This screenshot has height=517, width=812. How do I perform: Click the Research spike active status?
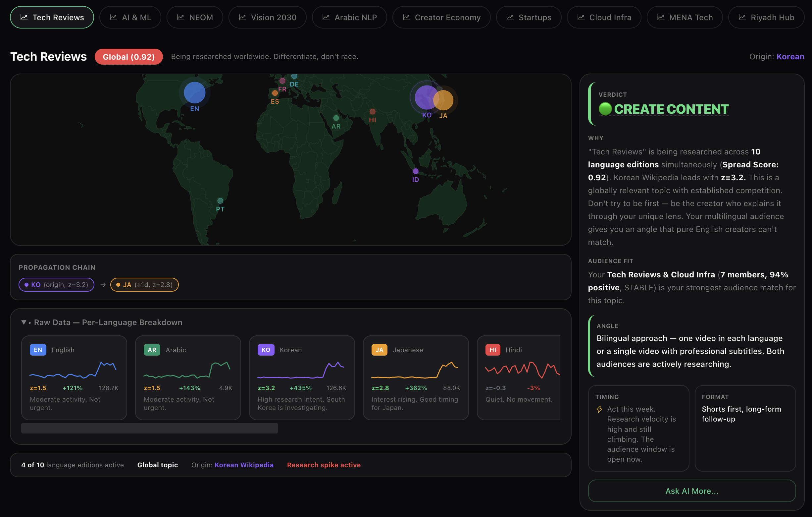[324, 465]
